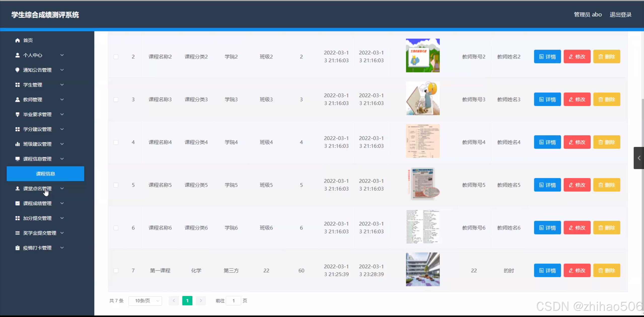Open the 10条/页 page size dropdown
This screenshot has width=644, height=317.
click(x=145, y=301)
